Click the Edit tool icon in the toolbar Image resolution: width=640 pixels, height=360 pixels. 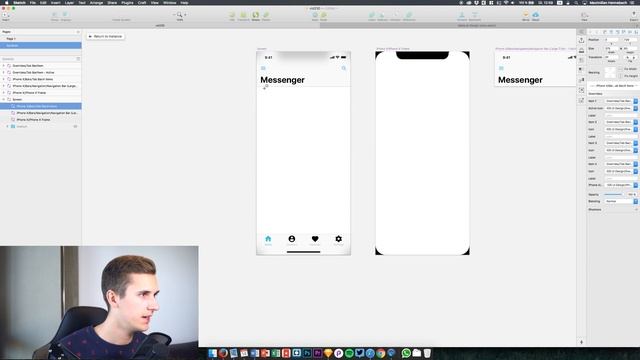[232, 16]
